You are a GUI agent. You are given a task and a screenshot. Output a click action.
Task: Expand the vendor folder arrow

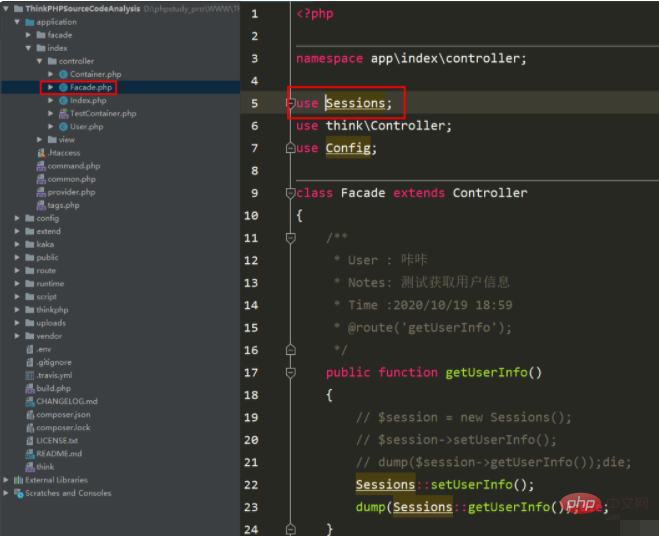pyautogui.click(x=17, y=336)
